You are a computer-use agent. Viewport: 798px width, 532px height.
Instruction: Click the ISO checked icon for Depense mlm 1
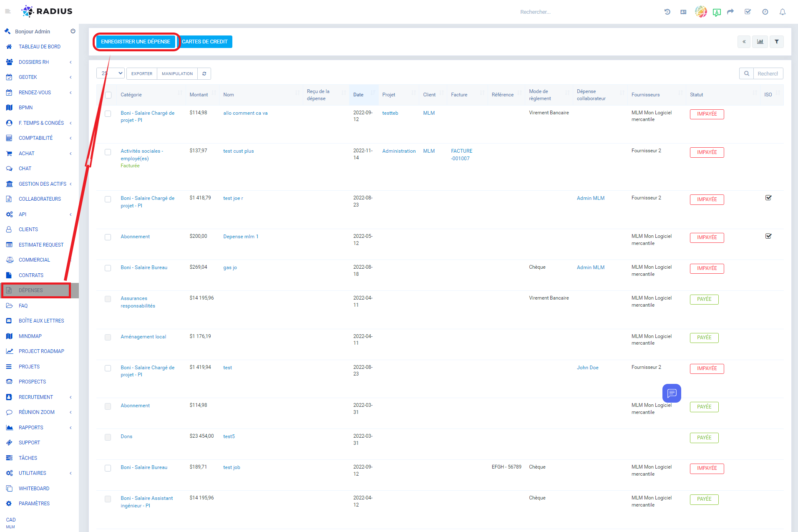pyautogui.click(x=768, y=236)
